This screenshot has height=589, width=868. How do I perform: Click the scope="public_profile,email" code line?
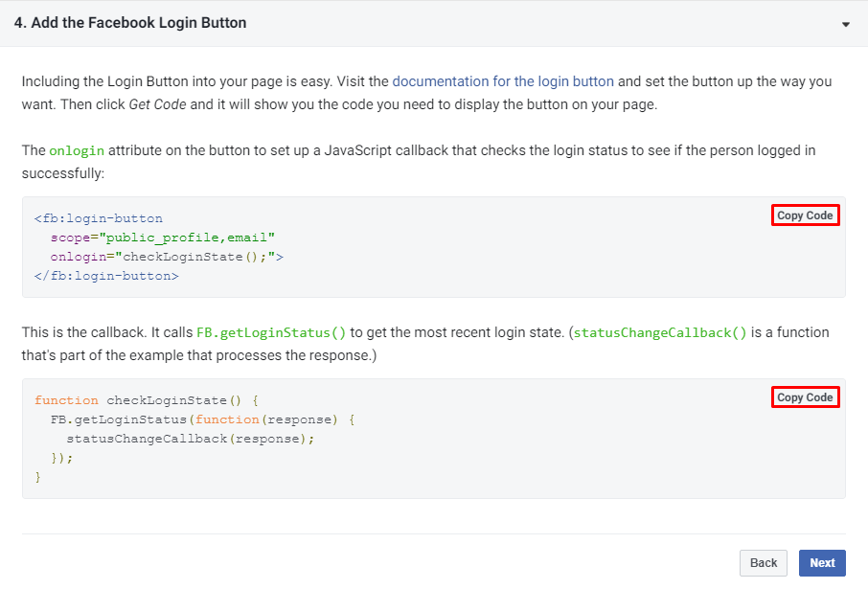click(x=163, y=238)
